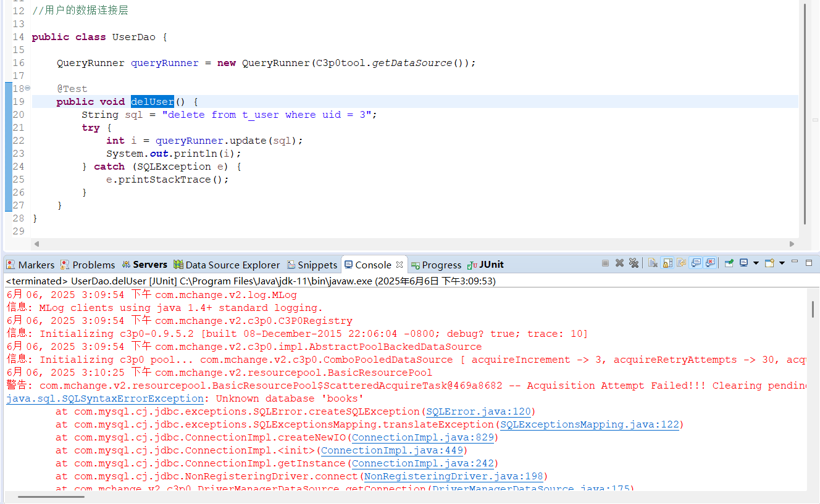This screenshot has width=820, height=504.
Task: Switch to the Problems tab
Action: (x=88, y=265)
